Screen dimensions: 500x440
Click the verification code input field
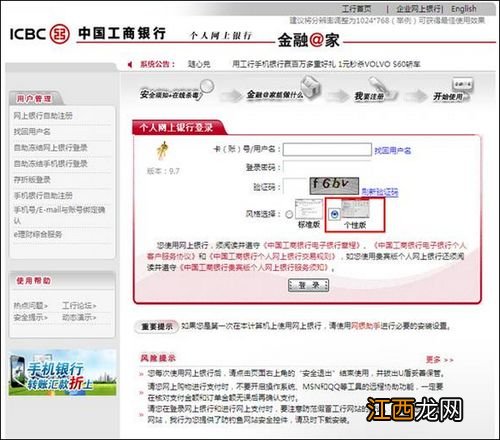pos(295,186)
